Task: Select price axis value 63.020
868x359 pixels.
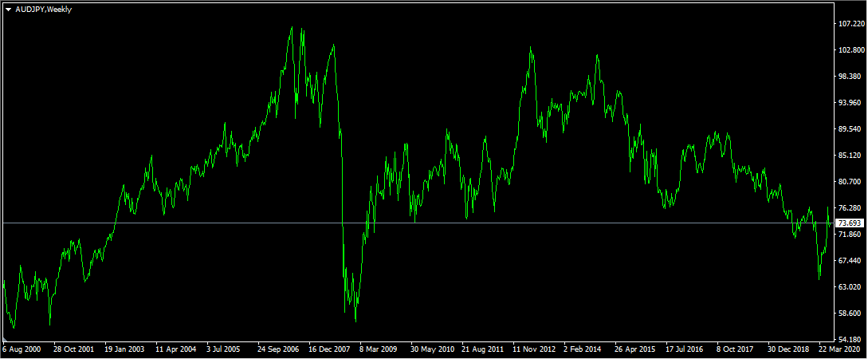Action: pos(851,287)
